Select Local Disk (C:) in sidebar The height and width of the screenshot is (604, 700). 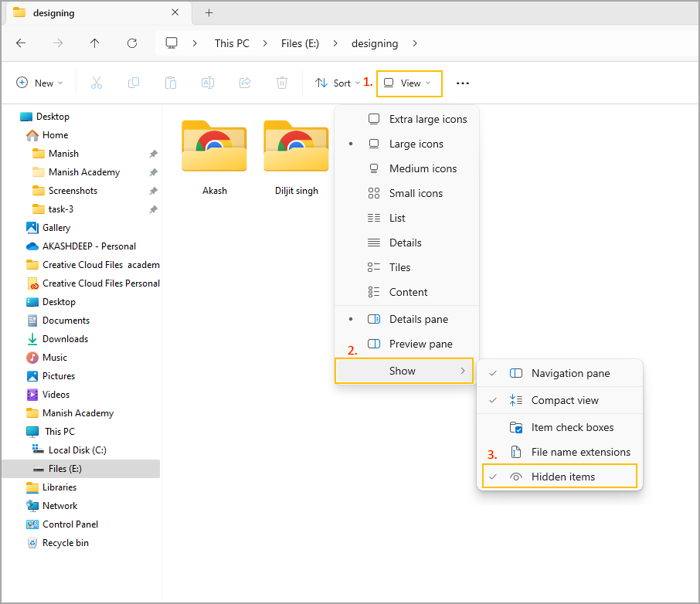pyautogui.click(x=77, y=450)
